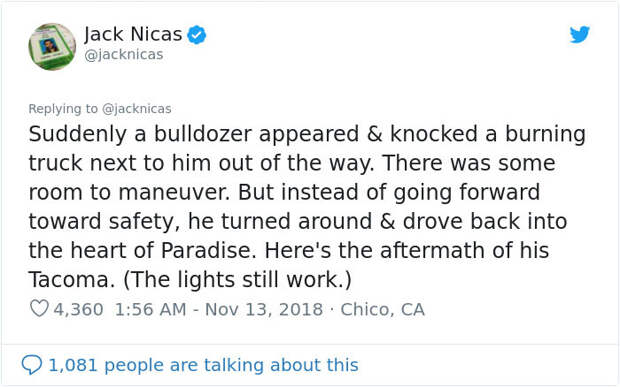Open "people are talking about this" link
The image size is (620, 387).
coord(231,365)
